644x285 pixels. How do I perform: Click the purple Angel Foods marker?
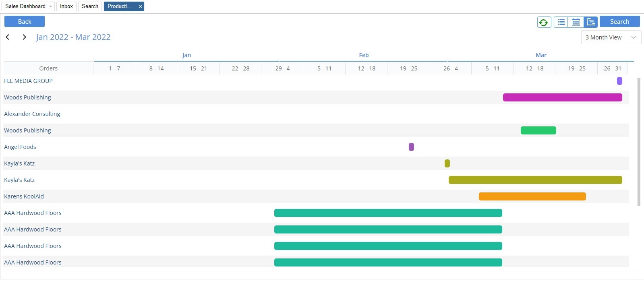pos(411,147)
